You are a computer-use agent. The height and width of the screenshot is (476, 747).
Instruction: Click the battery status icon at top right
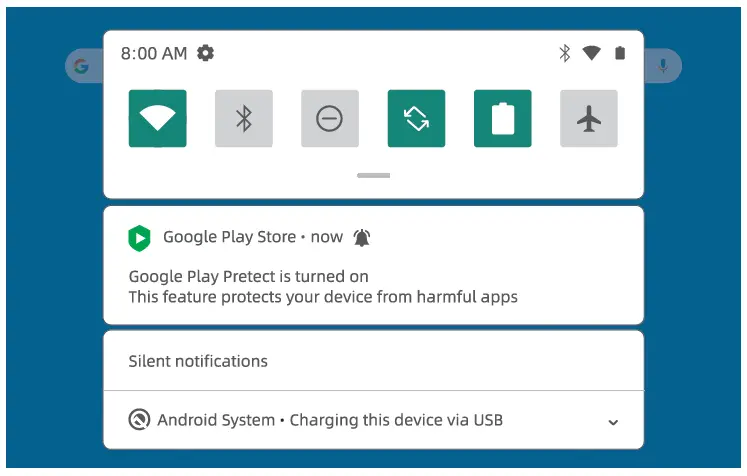(620, 53)
